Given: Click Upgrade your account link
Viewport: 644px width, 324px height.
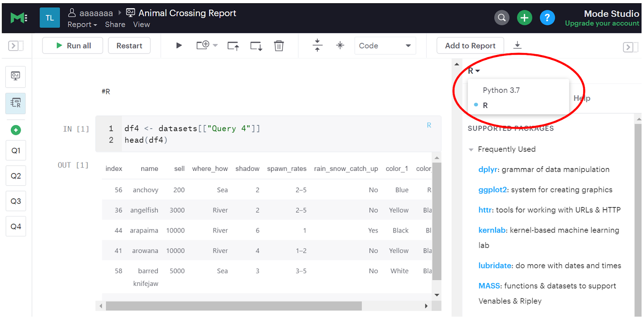Looking at the screenshot, I should pyautogui.click(x=602, y=23).
